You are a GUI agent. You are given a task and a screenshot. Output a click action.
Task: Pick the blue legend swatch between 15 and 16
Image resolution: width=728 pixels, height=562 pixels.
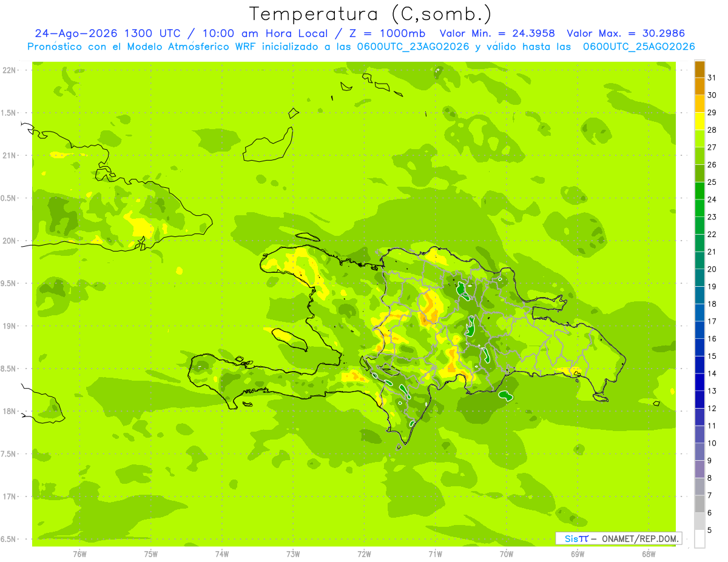click(699, 347)
